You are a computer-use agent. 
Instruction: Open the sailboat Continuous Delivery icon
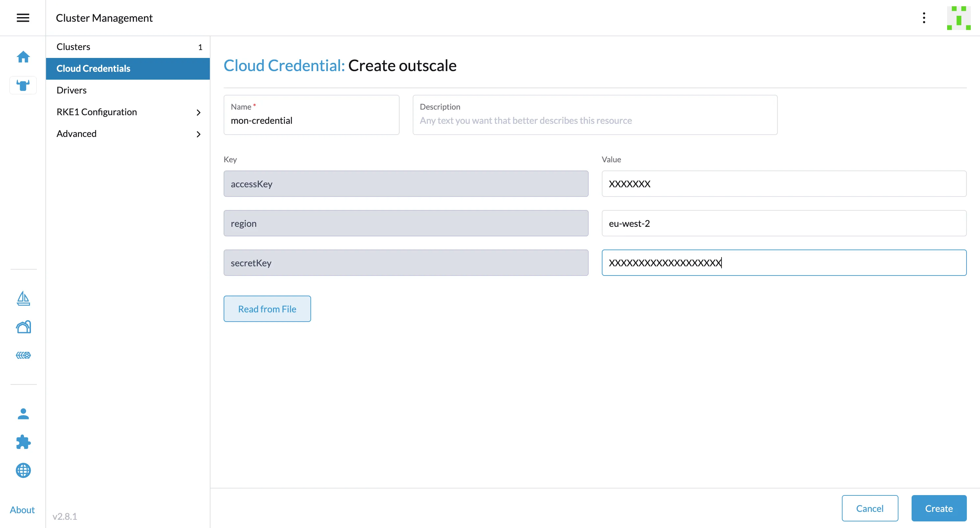pyautogui.click(x=23, y=299)
